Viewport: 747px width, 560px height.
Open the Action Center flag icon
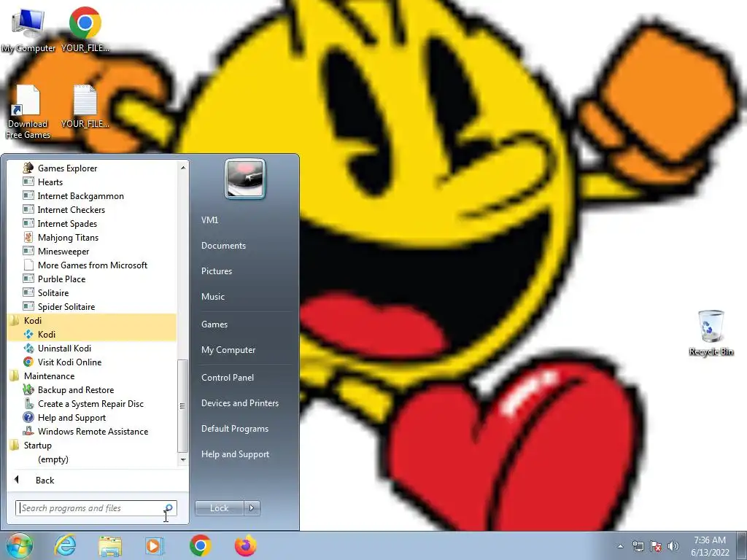[656, 546]
